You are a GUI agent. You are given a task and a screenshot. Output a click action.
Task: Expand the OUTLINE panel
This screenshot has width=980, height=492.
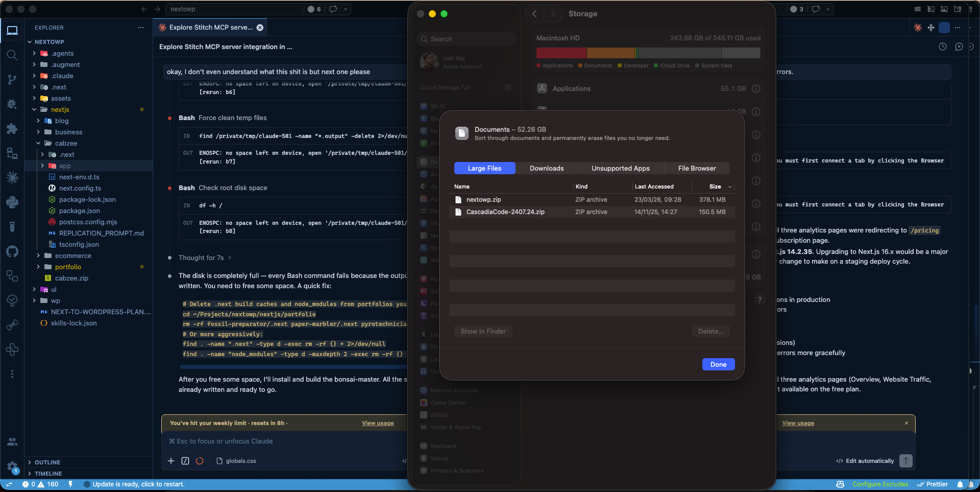pyautogui.click(x=47, y=462)
